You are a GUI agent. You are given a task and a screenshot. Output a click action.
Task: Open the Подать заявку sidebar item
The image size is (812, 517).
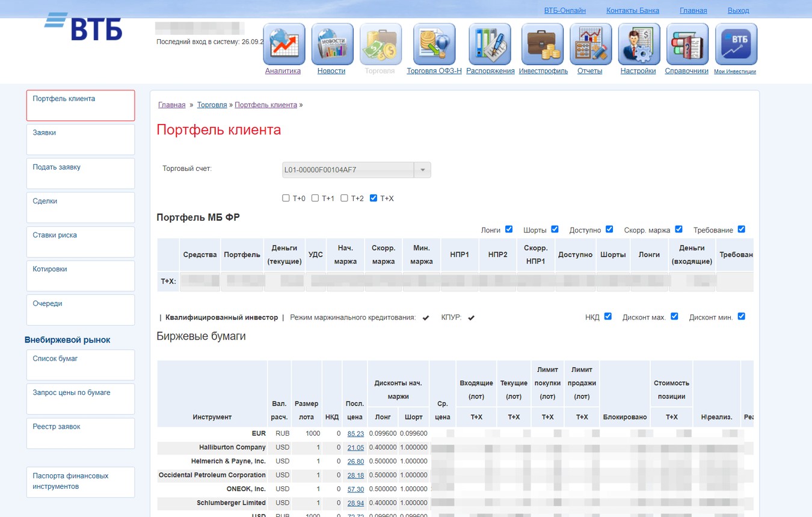pos(81,174)
